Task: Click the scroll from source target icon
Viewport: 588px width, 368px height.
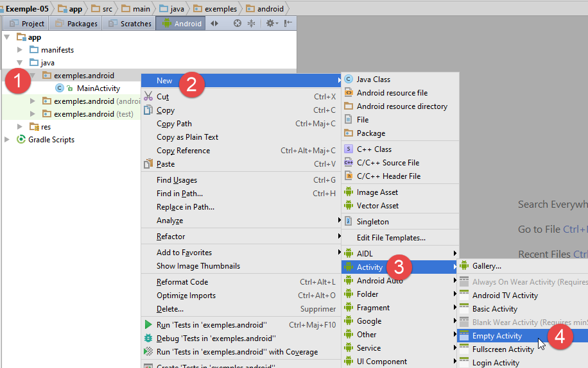Action: click(x=238, y=24)
